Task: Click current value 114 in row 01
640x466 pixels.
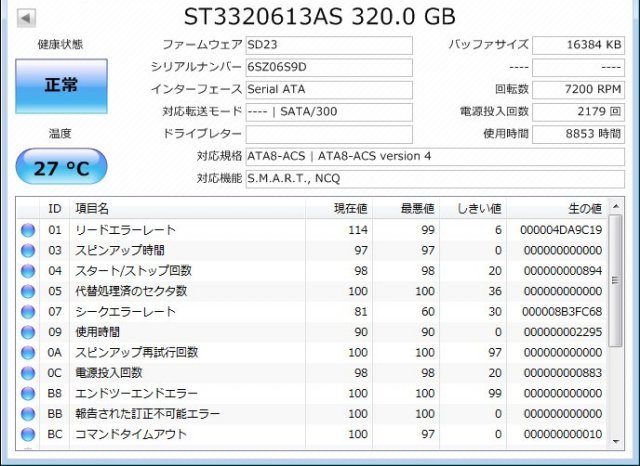Action: (358, 230)
